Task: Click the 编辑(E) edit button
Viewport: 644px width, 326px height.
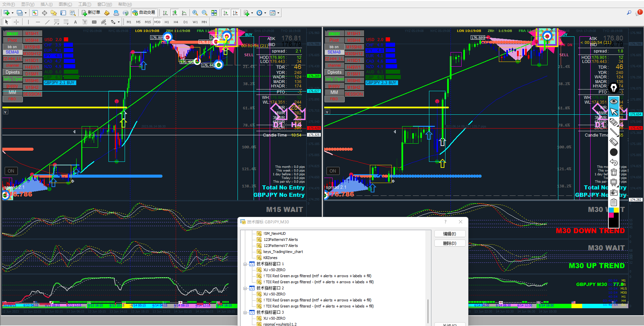Action: click(449, 234)
